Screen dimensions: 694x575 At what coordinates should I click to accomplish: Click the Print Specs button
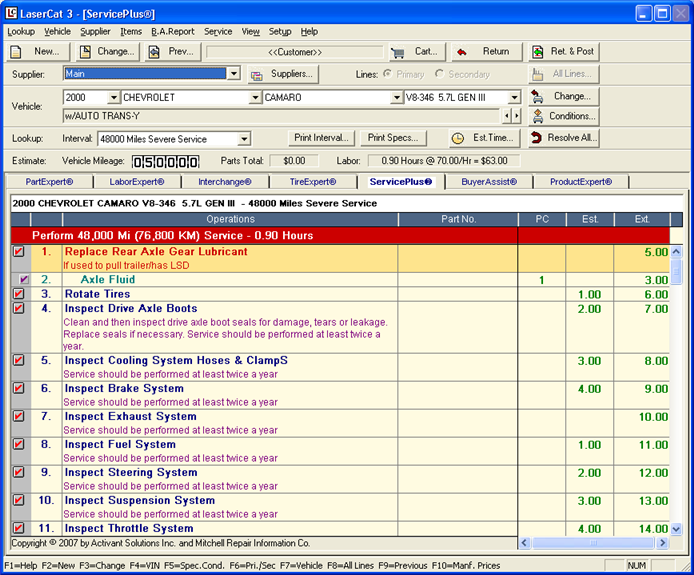tap(393, 138)
